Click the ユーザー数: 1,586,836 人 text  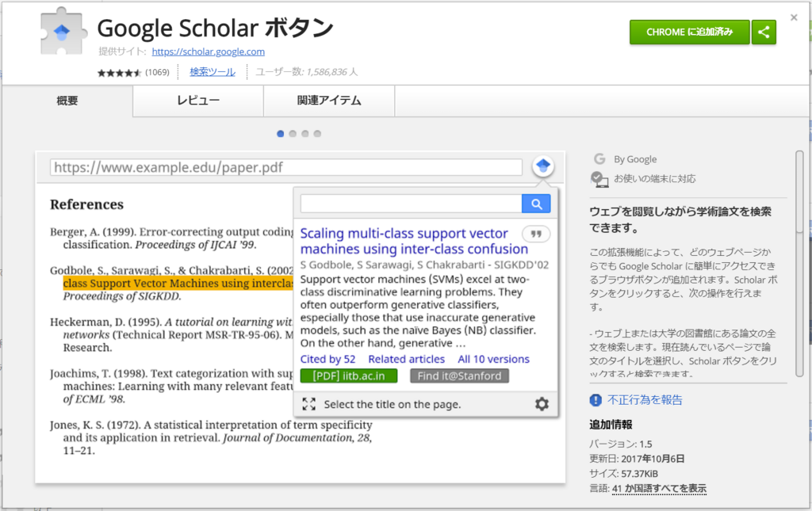[x=307, y=72]
